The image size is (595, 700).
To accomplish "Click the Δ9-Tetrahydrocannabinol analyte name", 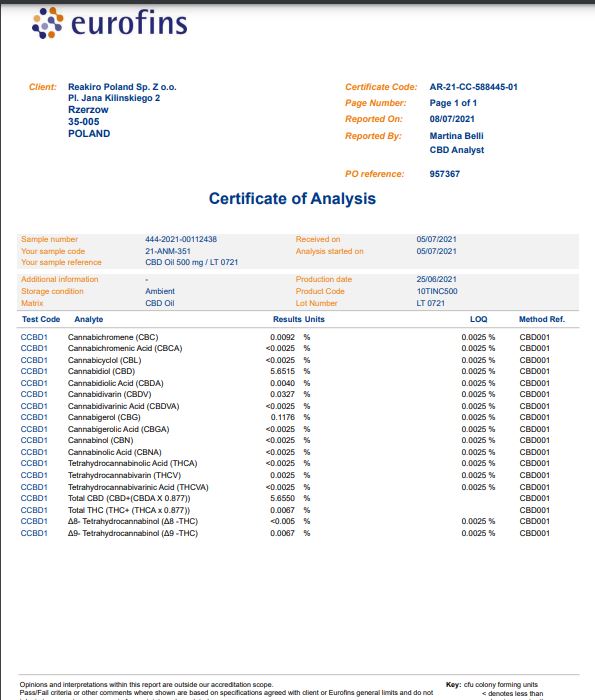I will coord(133,533).
